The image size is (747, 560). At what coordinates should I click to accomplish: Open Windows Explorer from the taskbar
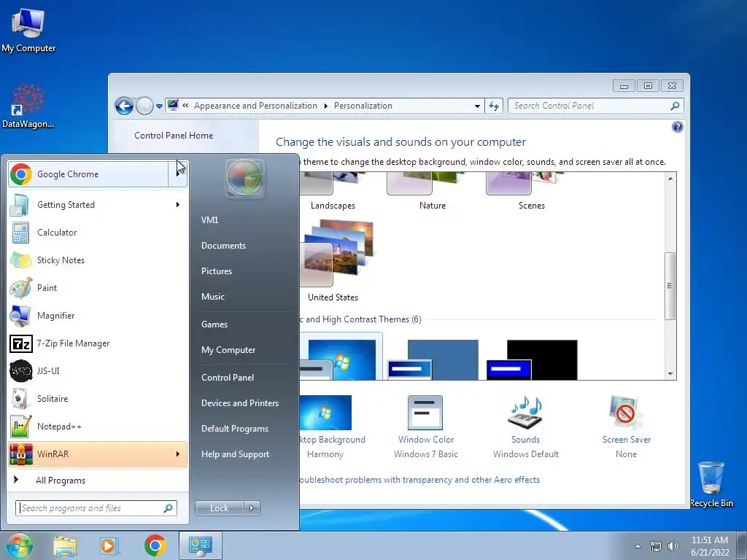65,545
